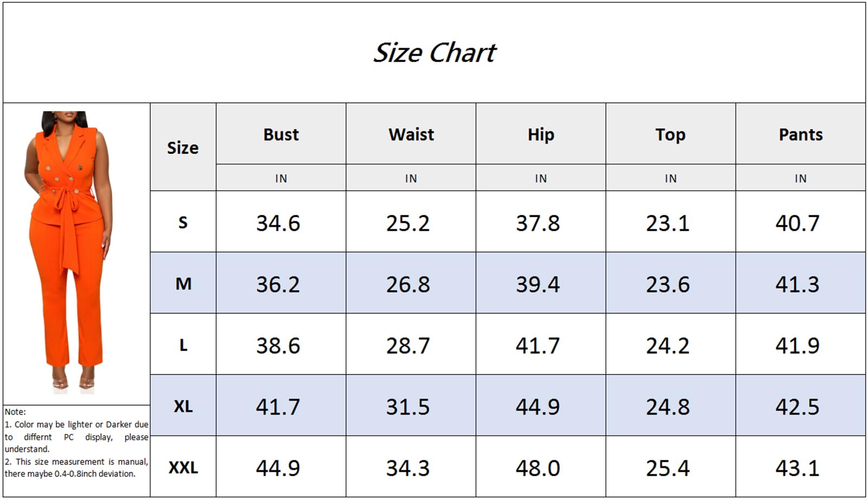Select the S size row label
Screen dimensions: 868x500
coord(183,222)
